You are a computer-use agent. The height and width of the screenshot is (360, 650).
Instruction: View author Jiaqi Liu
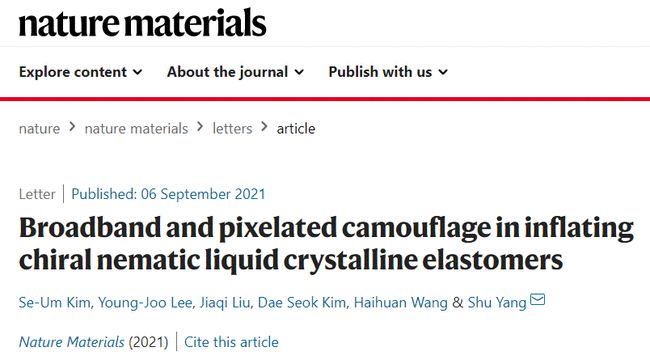click(225, 302)
